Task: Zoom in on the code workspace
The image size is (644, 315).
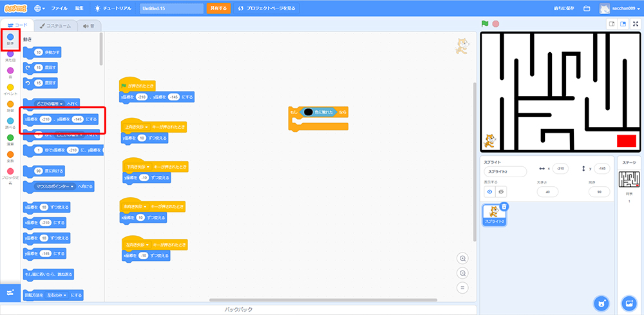Action: tap(462, 258)
